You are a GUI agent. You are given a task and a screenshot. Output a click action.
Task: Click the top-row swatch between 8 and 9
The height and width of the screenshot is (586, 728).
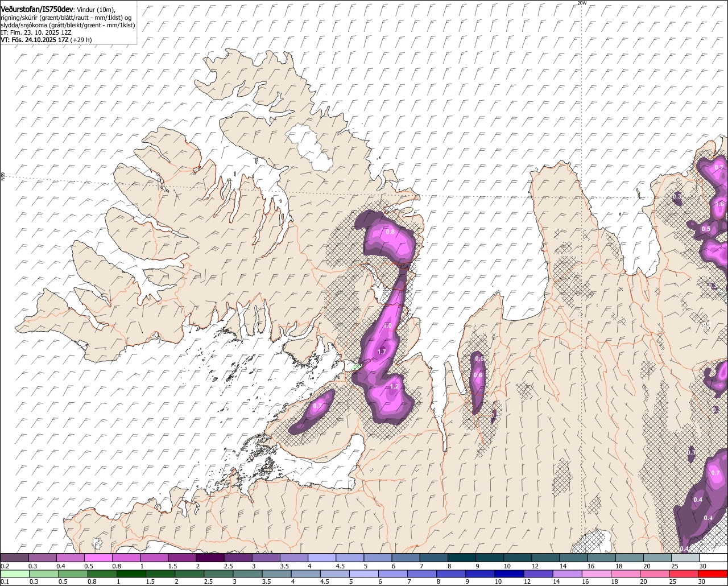tap(462, 558)
